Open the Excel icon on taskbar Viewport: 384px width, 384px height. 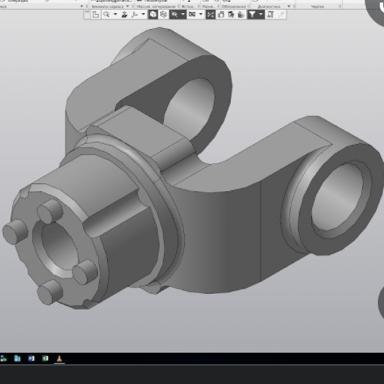[45, 359]
